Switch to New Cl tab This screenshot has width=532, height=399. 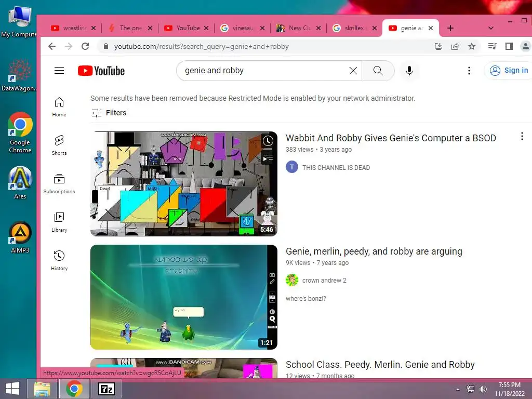pyautogui.click(x=295, y=28)
